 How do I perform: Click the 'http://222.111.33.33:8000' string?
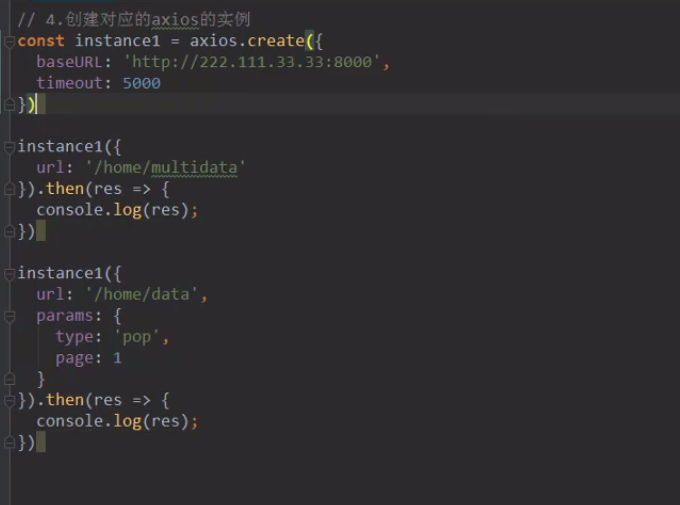coord(252,62)
